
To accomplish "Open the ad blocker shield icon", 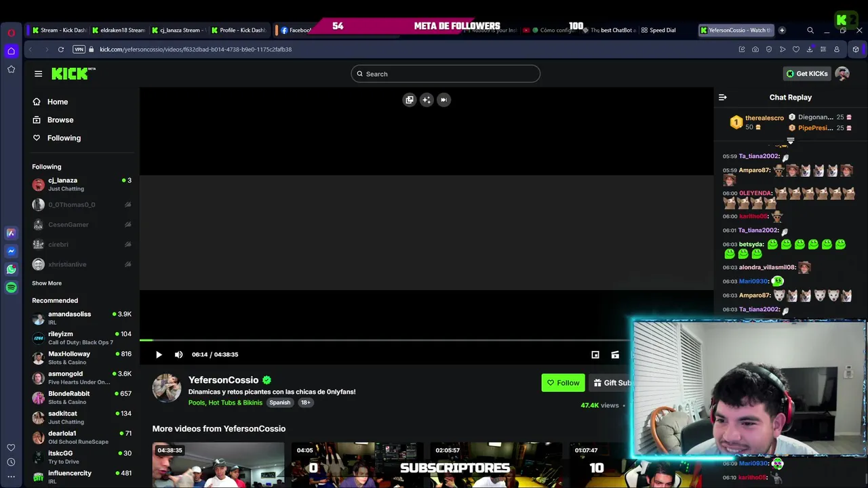I will [768, 49].
